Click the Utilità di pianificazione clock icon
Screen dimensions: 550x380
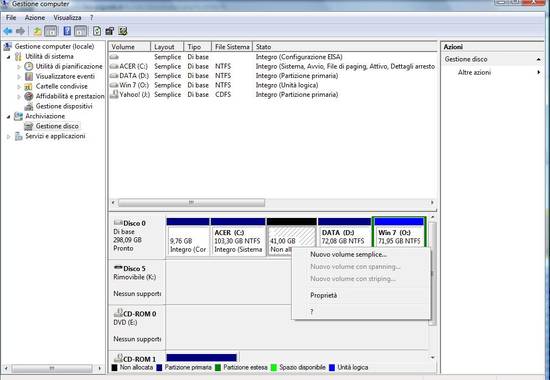pyautogui.click(x=29, y=66)
